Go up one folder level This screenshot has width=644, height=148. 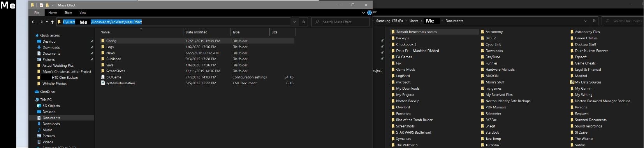pyautogui.click(x=53, y=22)
